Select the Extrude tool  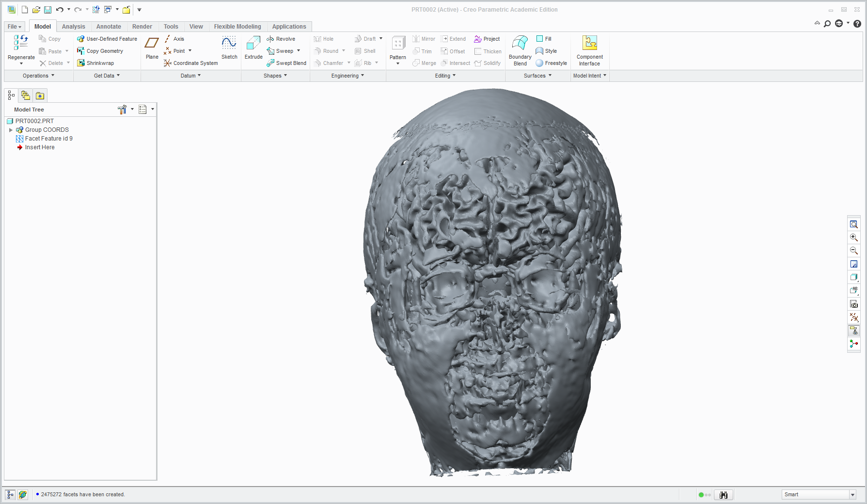[x=253, y=44]
